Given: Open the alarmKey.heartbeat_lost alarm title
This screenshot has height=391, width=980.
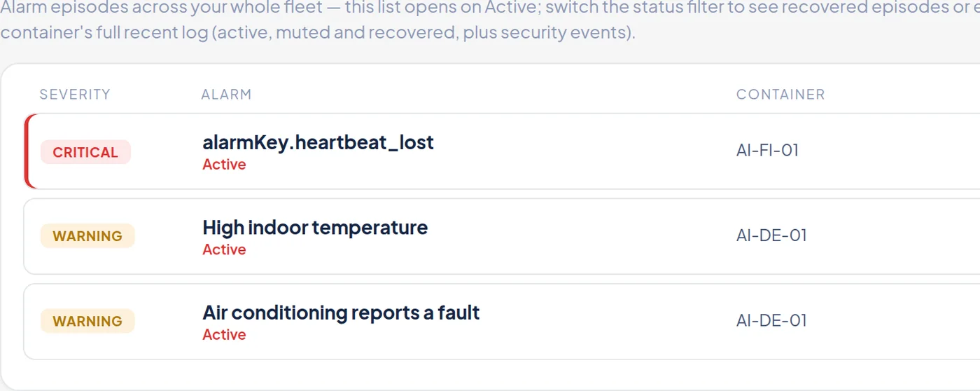Looking at the screenshot, I should coord(318,142).
